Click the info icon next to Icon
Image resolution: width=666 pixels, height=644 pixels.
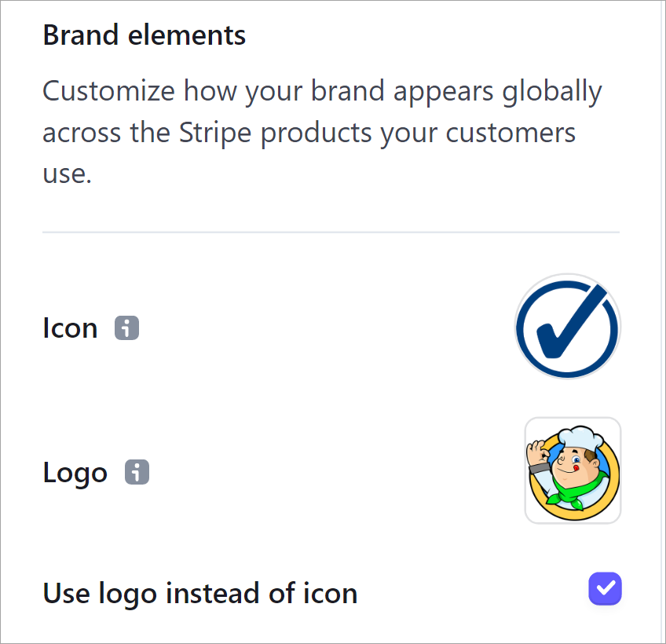[x=126, y=328]
